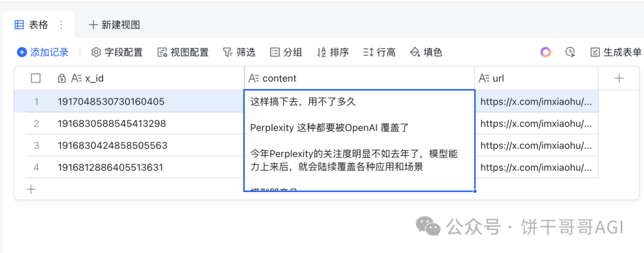Image resolution: width=644 pixels, height=253 pixels.
Task: Add a new column with plus icon
Action: click(619, 78)
